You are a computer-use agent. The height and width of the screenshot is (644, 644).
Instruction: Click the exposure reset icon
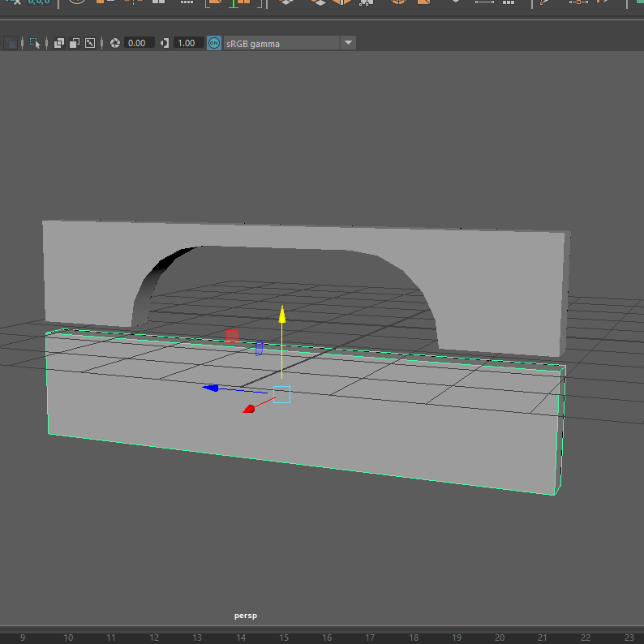tap(115, 43)
